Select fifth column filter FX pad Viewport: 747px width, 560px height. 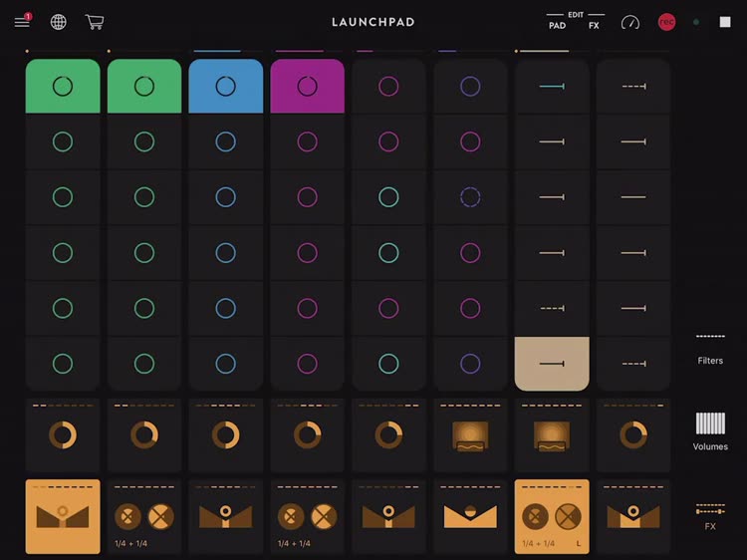tap(388, 516)
